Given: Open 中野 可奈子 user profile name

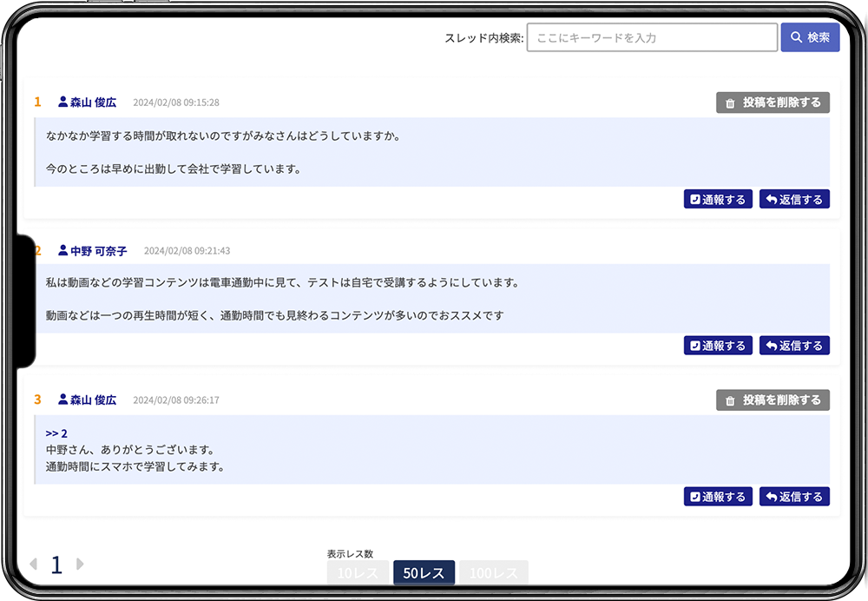Looking at the screenshot, I should 98,251.
